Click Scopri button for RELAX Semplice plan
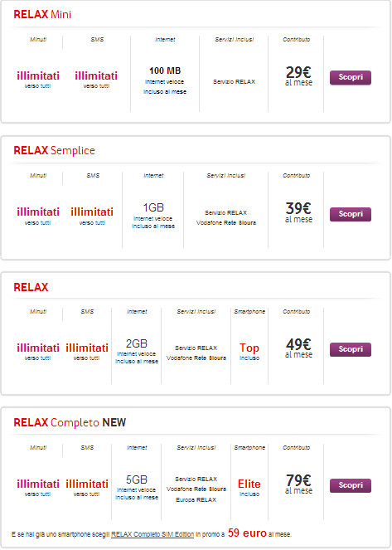Image resolution: width=392 pixels, height=550 pixels. point(351,214)
